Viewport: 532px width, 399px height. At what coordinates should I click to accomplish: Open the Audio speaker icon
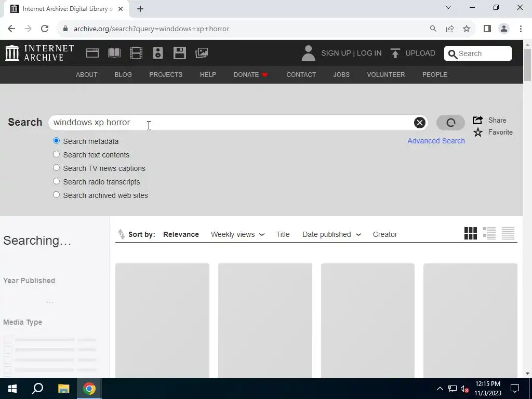(x=158, y=53)
